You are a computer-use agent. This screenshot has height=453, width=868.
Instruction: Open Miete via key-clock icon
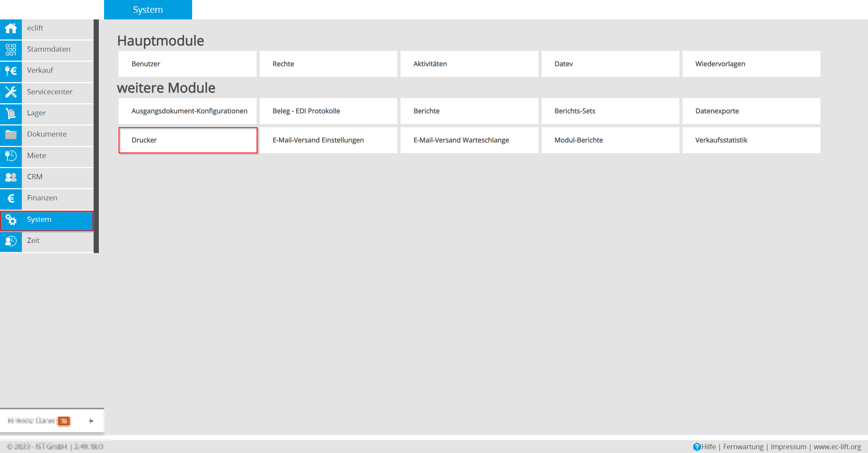tap(11, 156)
